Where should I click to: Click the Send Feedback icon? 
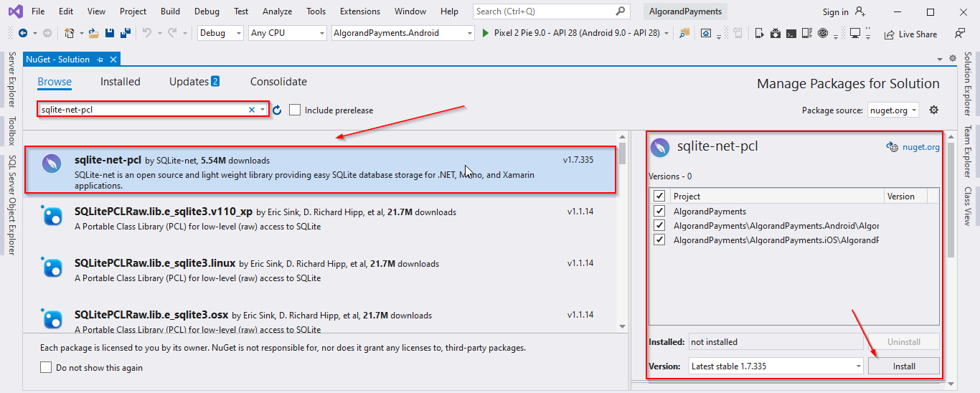(959, 33)
